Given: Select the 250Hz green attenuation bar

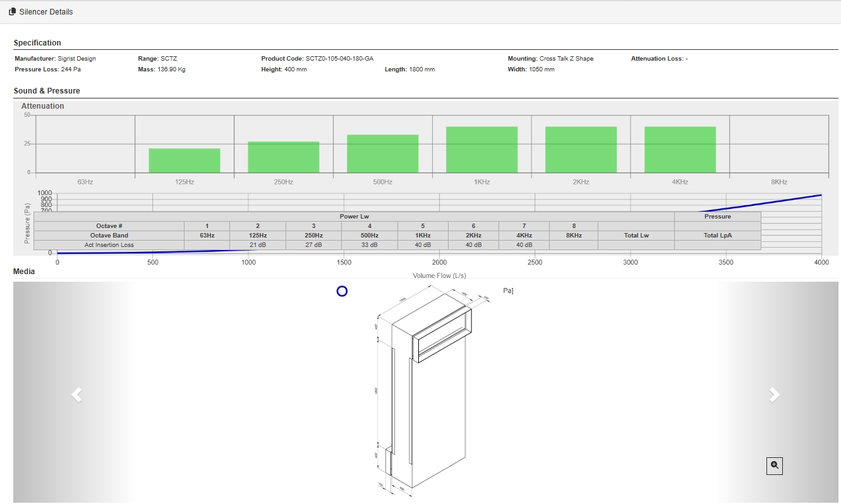Looking at the screenshot, I should [x=283, y=157].
